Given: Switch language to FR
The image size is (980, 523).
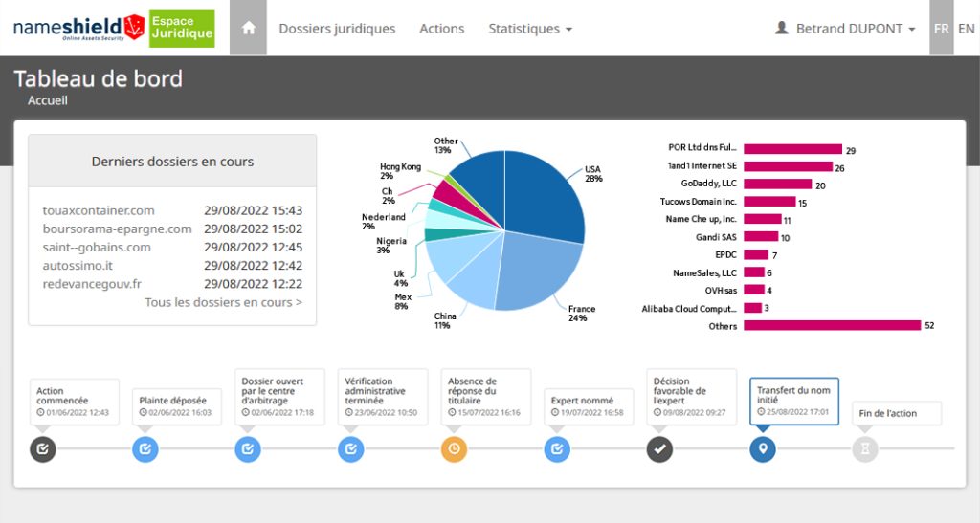Looking at the screenshot, I should [x=942, y=28].
